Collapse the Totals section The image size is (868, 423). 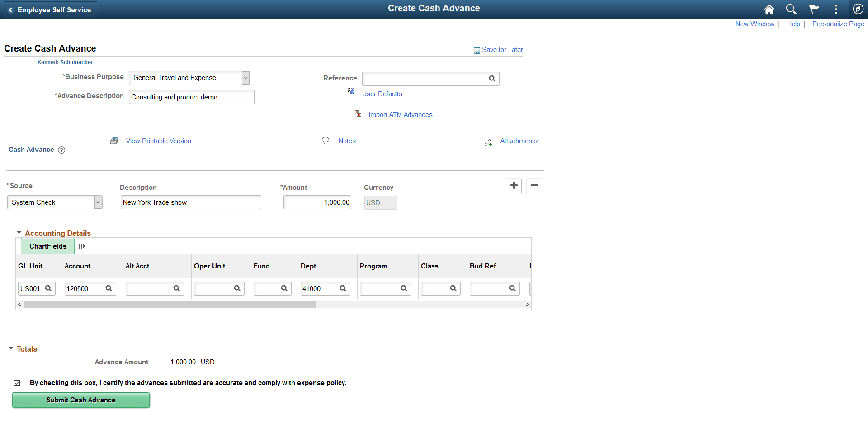(11, 348)
